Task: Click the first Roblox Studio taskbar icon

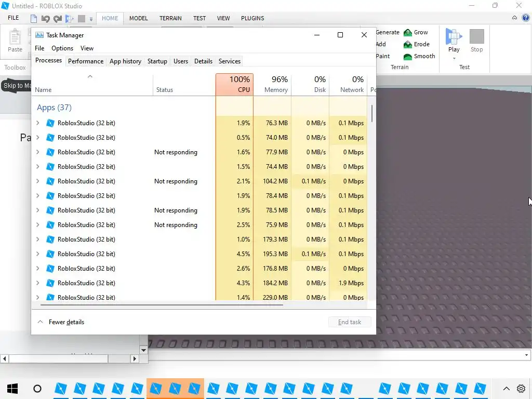Action: pyautogui.click(x=61, y=389)
